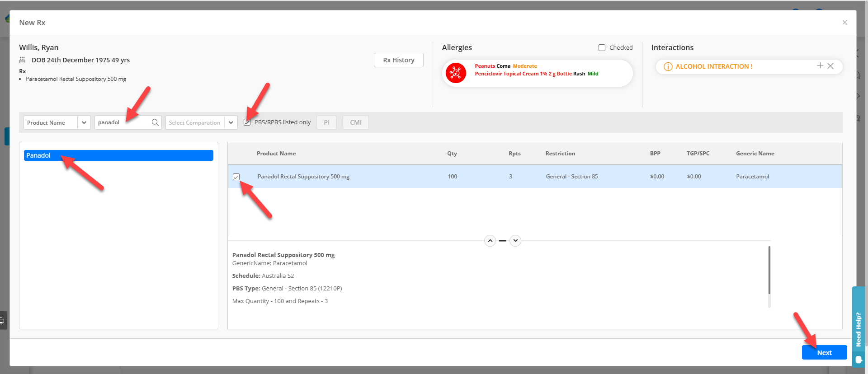
Task: Click the Paracetamol generic name cell
Action: pyautogui.click(x=752, y=177)
